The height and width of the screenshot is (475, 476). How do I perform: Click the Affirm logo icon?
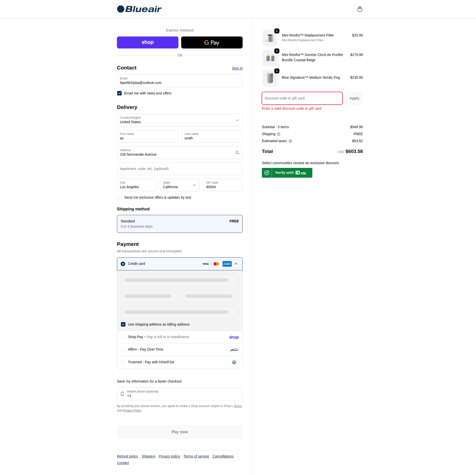pyautogui.click(x=234, y=350)
